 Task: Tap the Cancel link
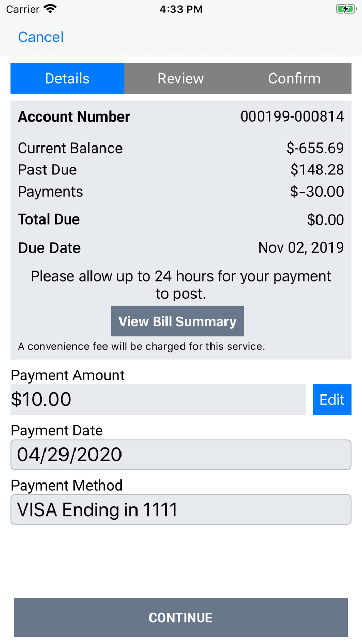(40, 37)
